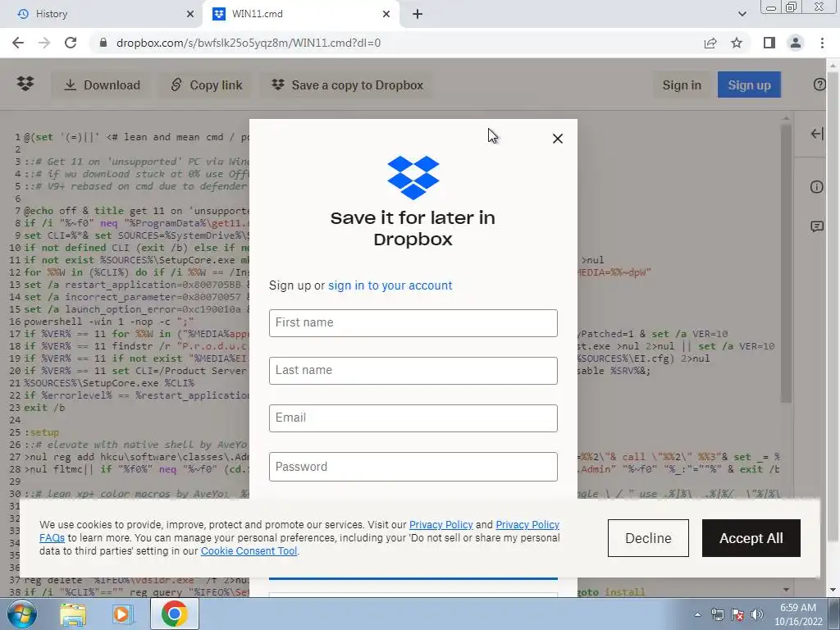Open Chrome profile avatar

click(796, 43)
